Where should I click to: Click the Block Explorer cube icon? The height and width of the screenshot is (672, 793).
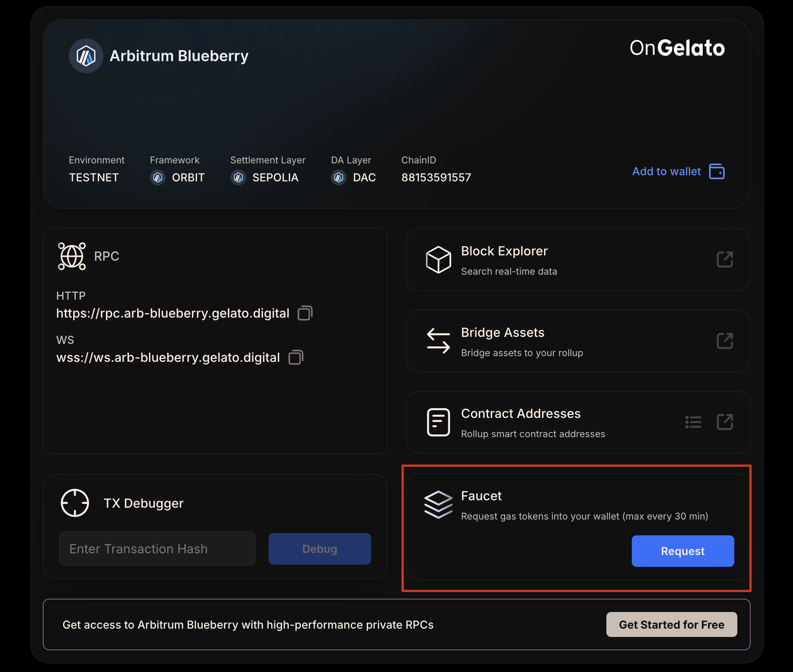point(439,259)
